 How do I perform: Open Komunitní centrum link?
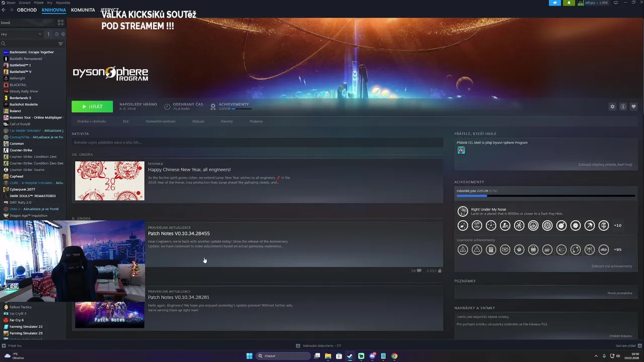pyautogui.click(x=160, y=121)
